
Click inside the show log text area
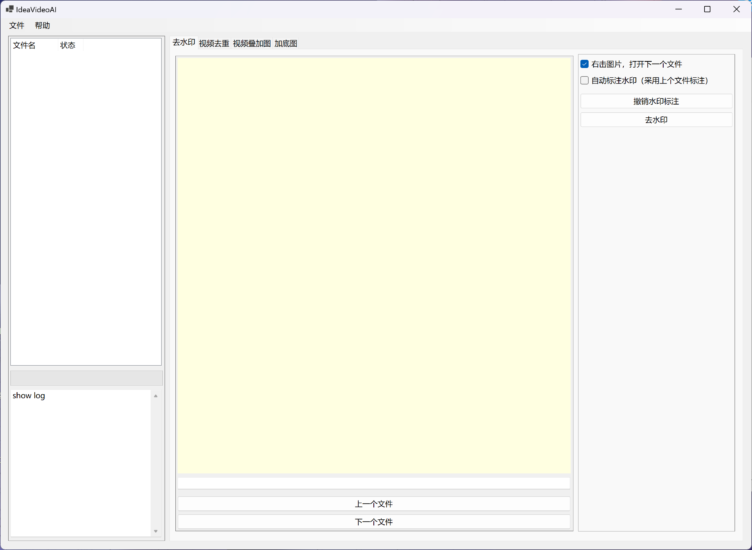coord(80,460)
